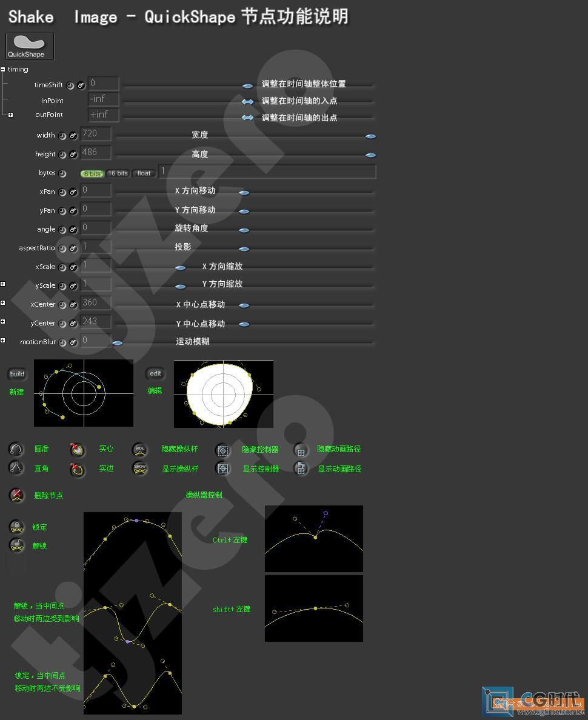
Task: Expand the plus box beside yScale row
Action: (x=3, y=284)
